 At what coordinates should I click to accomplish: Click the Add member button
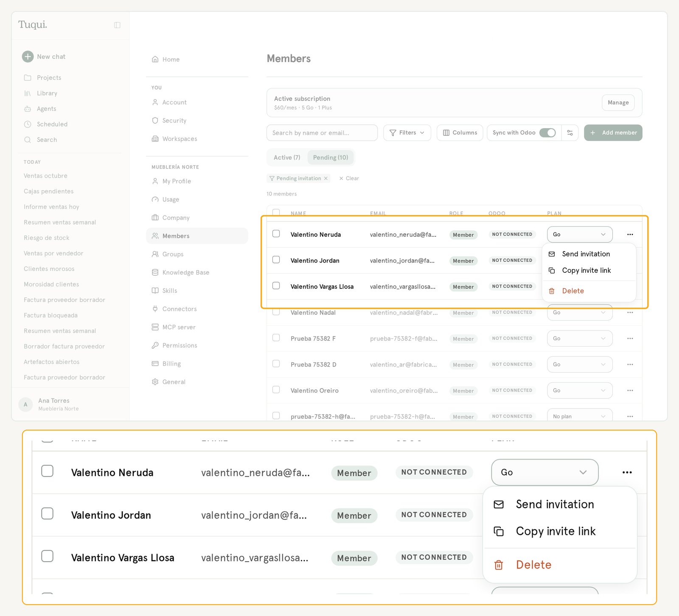pos(613,133)
